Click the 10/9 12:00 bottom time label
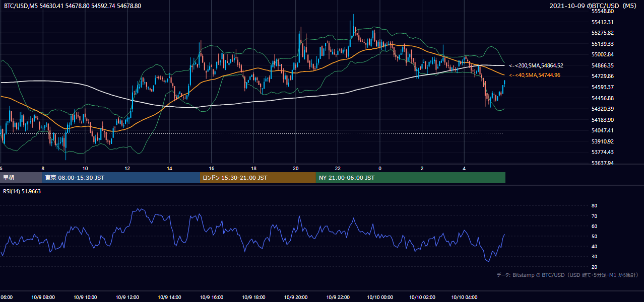 tap(127, 297)
